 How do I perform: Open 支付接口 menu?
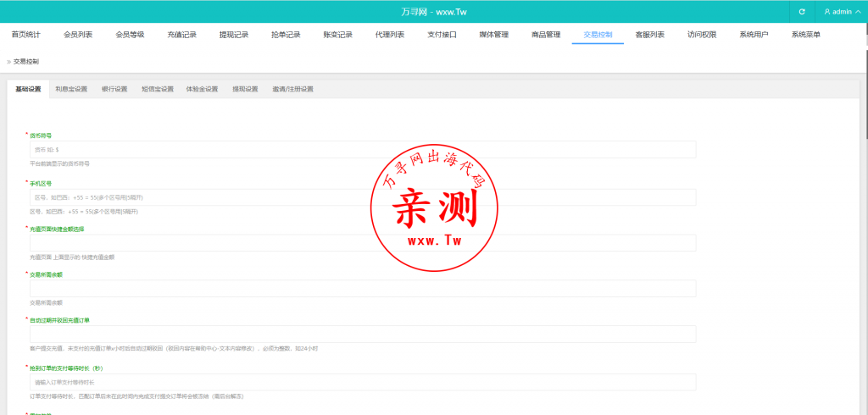click(x=442, y=35)
